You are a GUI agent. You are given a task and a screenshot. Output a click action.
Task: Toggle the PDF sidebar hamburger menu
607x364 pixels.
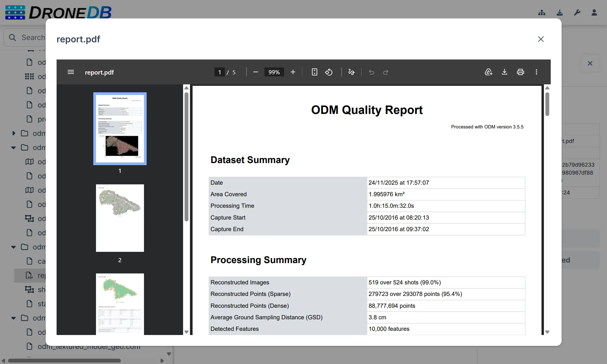[71, 72]
